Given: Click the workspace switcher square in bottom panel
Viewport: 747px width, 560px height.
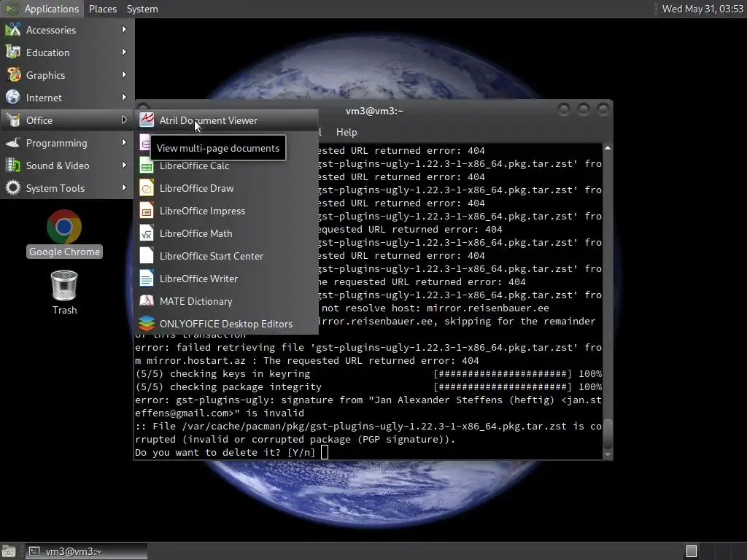Looking at the screenshot, I should [692, 551].
